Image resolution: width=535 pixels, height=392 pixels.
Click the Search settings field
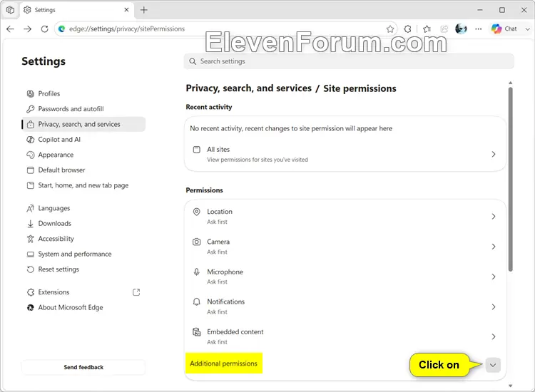tap(349, 61)
